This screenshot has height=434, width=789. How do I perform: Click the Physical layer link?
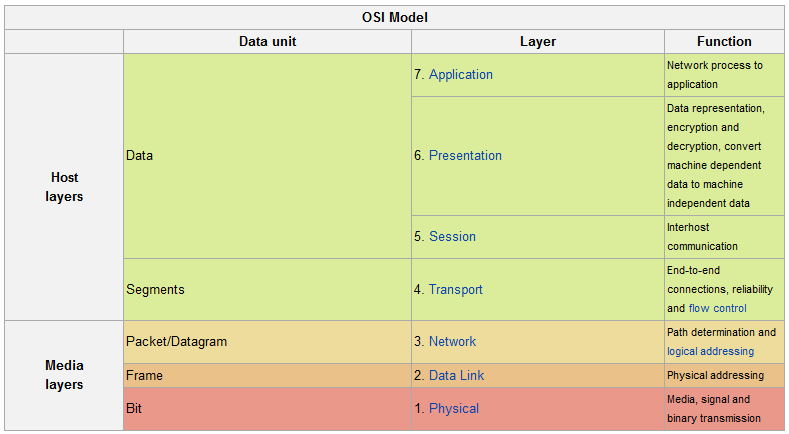click(453, 409)
